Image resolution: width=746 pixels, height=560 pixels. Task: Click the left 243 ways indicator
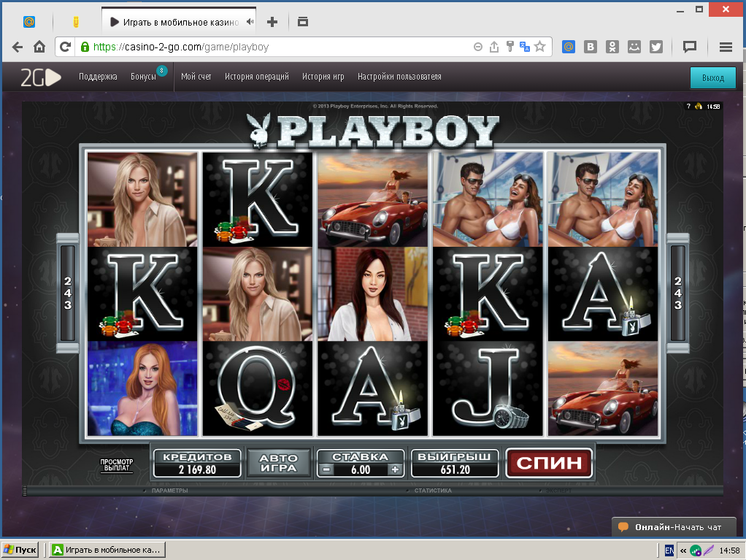click(x=68, y=293)
